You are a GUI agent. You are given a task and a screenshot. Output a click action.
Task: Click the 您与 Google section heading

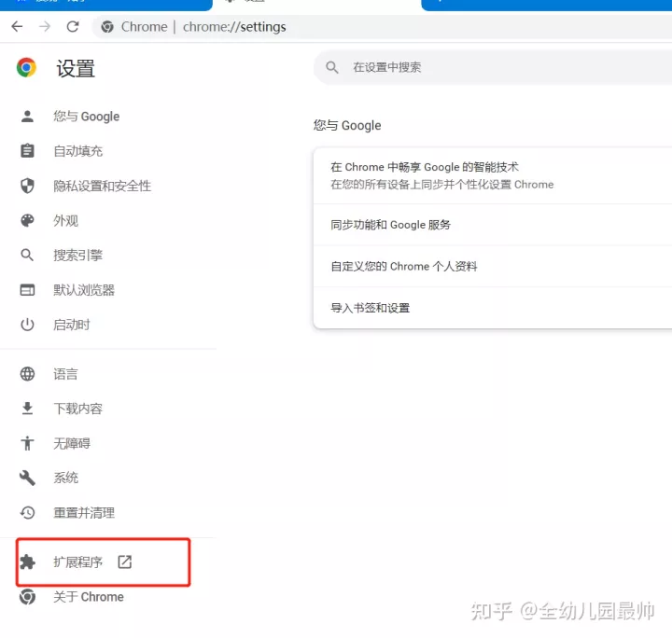[x=347, y=126]
